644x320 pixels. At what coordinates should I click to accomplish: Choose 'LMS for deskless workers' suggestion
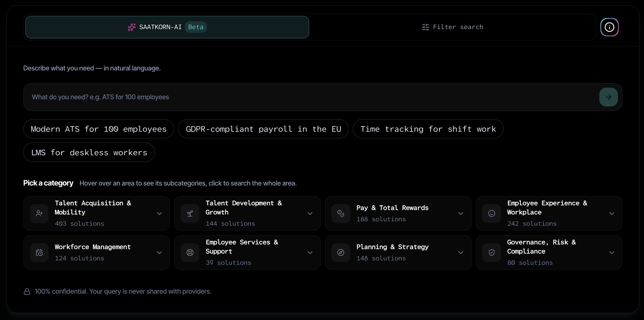[89, 153]
